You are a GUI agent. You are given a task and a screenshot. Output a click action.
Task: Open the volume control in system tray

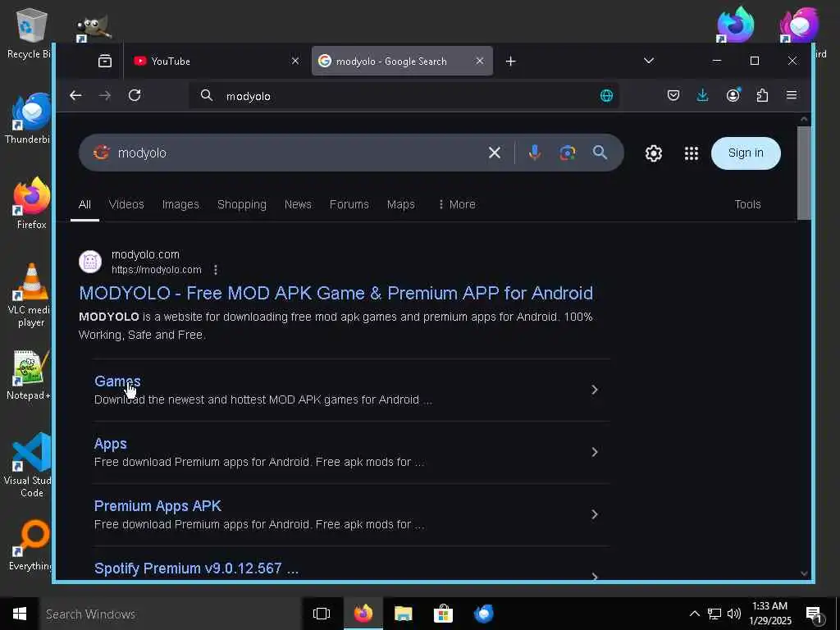click(x=734, y=614)
